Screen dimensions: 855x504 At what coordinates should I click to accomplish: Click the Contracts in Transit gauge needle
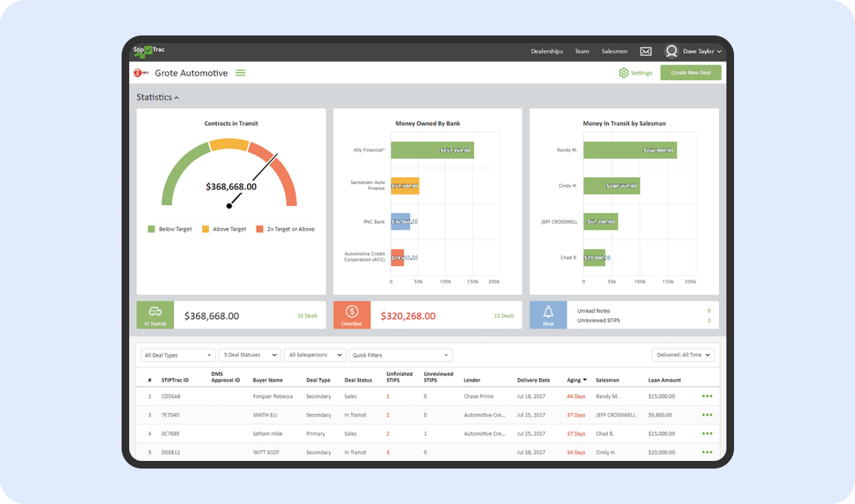pos(253,180)
